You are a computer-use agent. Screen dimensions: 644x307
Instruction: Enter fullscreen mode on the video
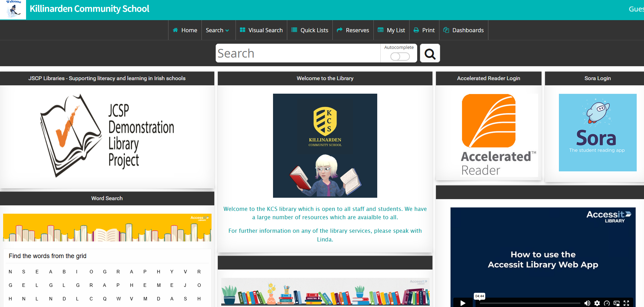(626, 303)
